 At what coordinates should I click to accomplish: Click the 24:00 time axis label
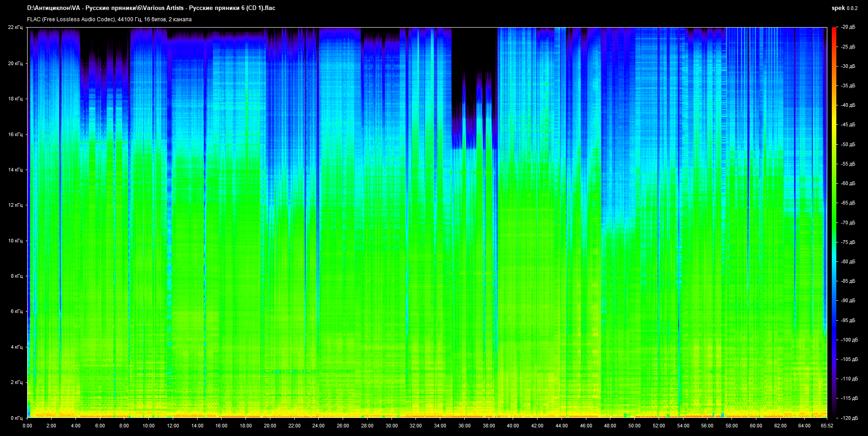(x=318, y=426)
